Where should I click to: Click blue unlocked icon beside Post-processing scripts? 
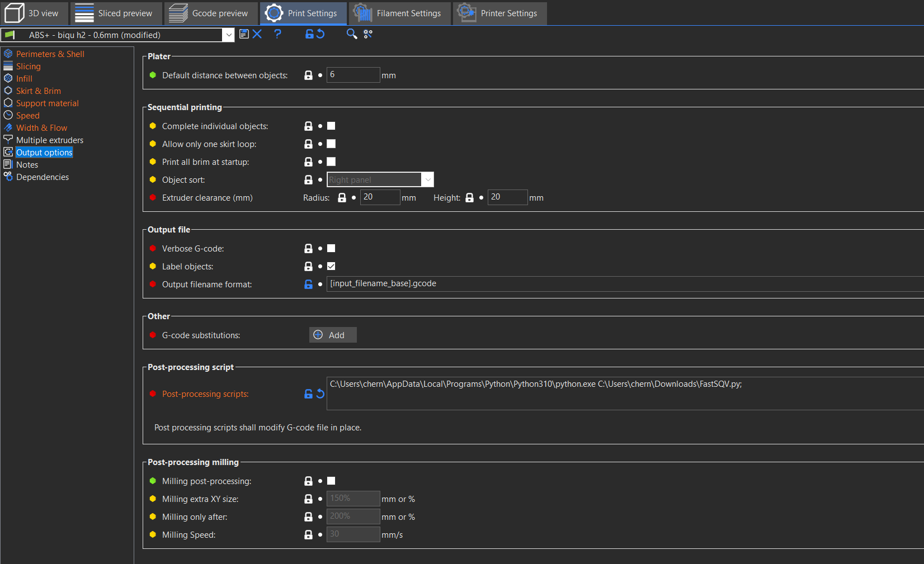(308, 394)
